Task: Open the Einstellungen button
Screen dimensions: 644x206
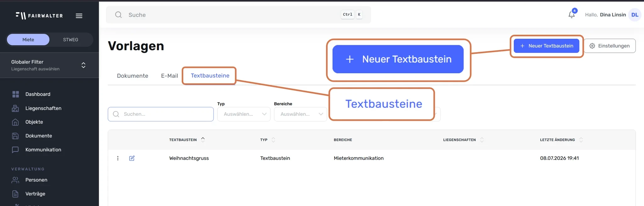Action: pos(609,46)
